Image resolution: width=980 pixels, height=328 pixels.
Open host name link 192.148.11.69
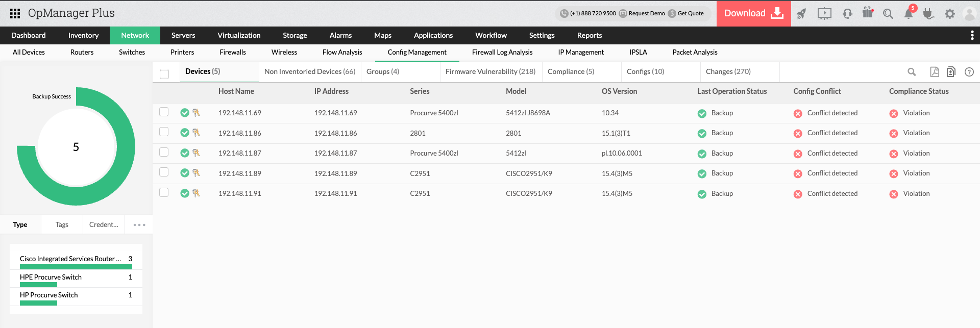click(239, 113)
